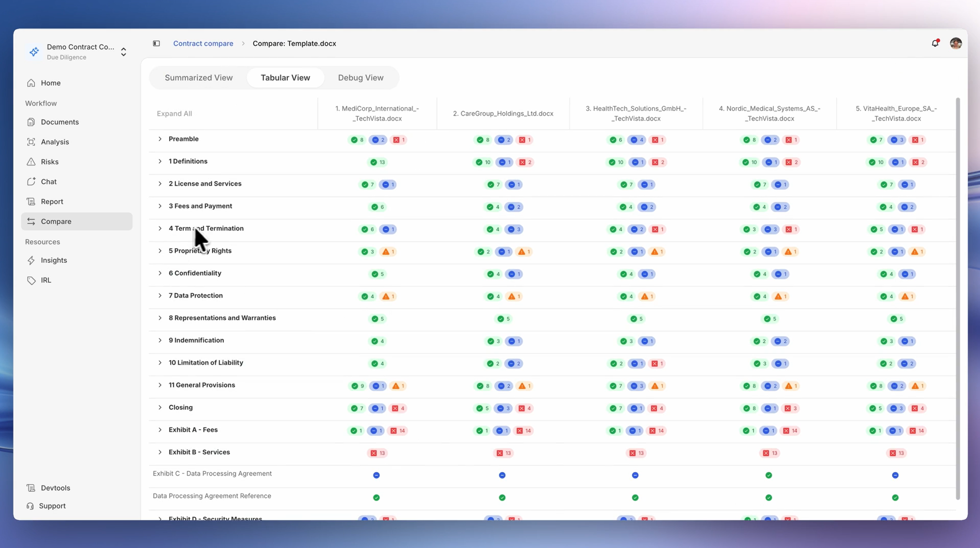Open the Devtools link in sidebar
This screenshot has height=548, width=980.
coord(56,488)
